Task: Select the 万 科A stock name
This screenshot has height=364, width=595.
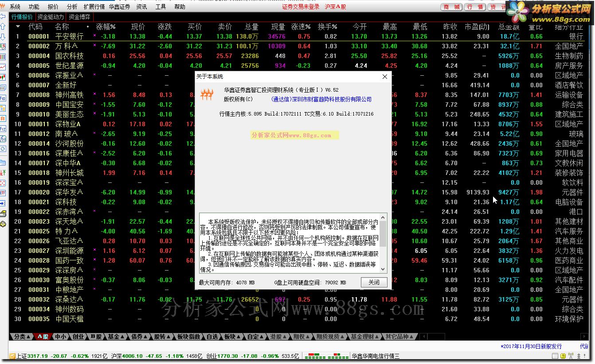Action: (x=66, y=46)
